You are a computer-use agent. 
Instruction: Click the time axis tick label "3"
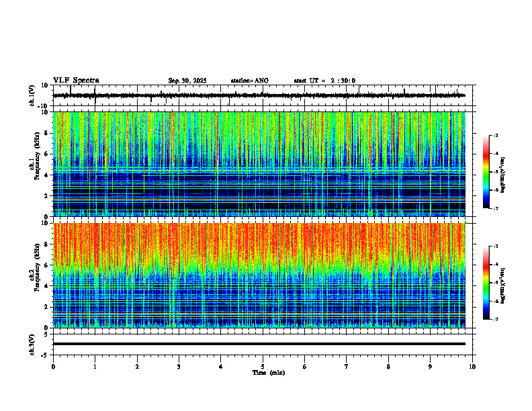point(179,367)
